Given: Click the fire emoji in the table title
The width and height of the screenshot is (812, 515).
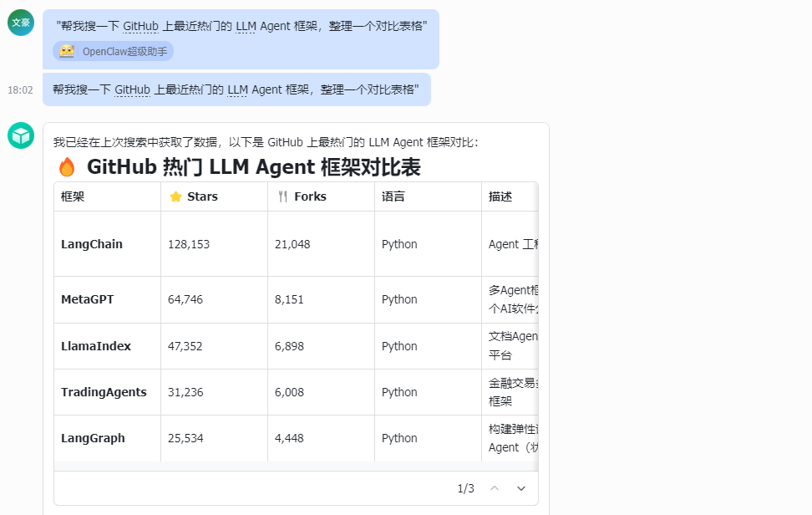Looking at the screenshot, I should (65, 166).
